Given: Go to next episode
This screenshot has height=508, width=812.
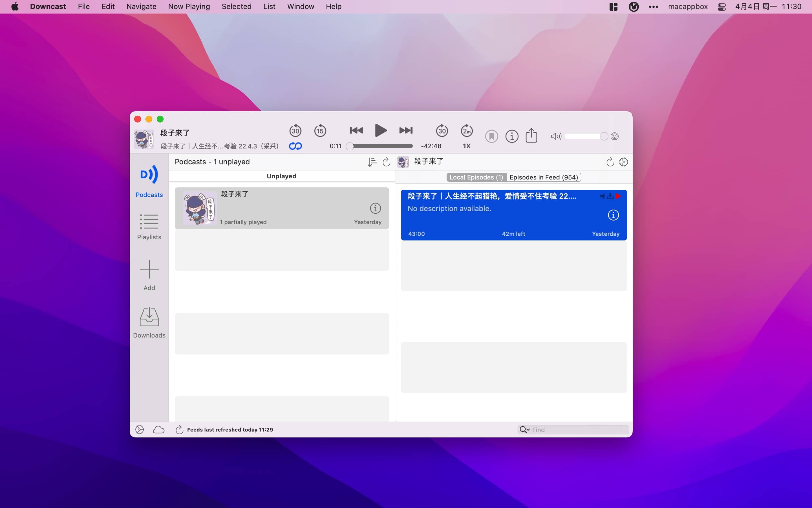Looking at the screenshot, I should point(406,130).
